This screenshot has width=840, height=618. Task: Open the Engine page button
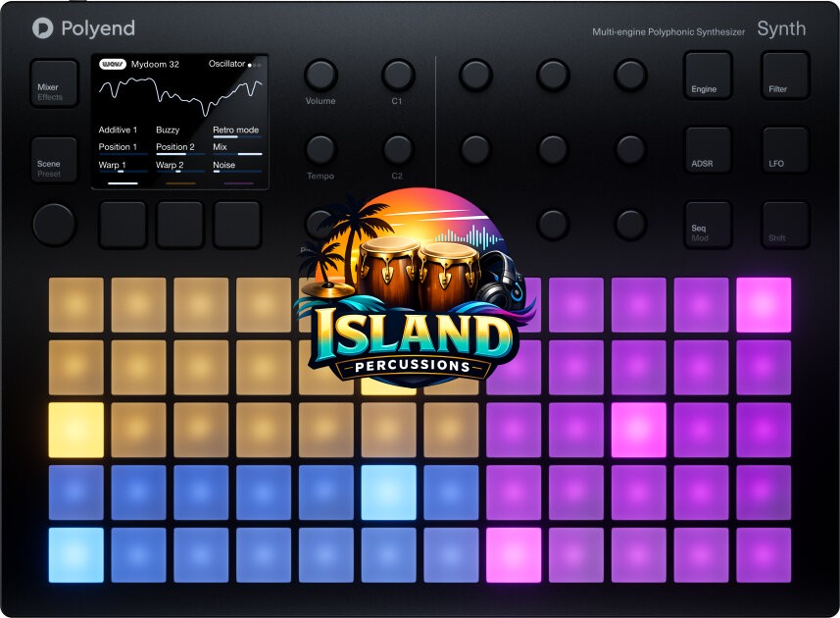(709, 75)
